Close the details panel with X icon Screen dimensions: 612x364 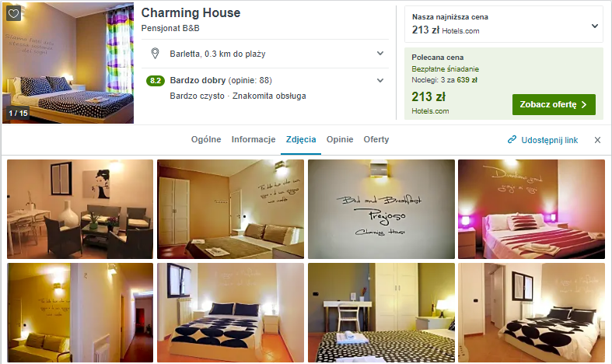click(597, 140)
